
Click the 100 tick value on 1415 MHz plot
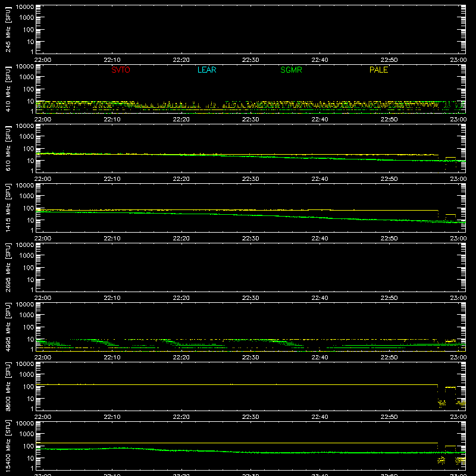point(29,208)
